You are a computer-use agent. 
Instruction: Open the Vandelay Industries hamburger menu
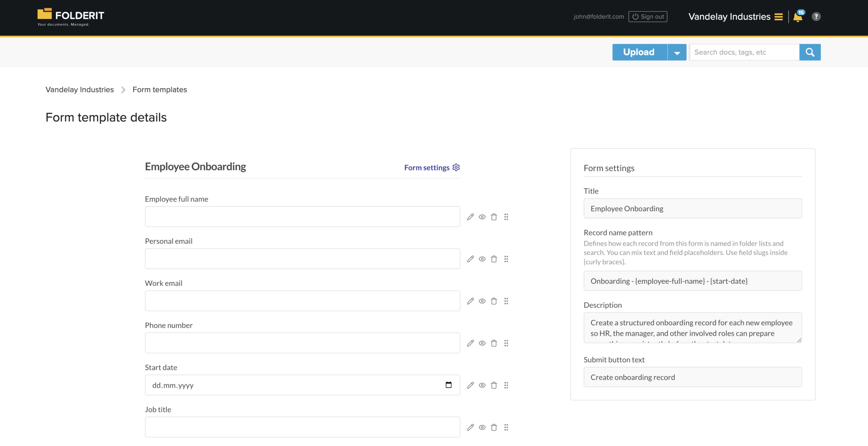(778, 17)
